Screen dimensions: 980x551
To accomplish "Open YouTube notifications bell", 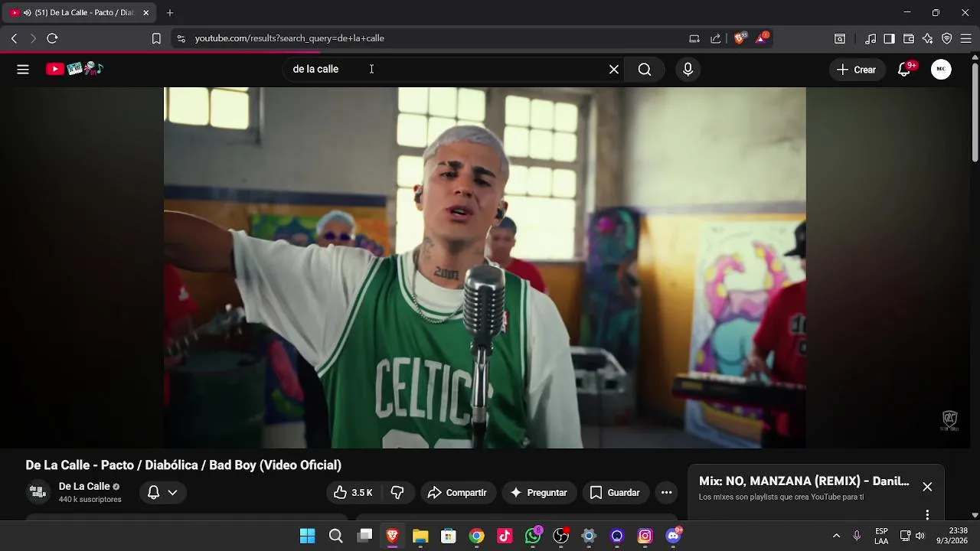I will point(904,69).
